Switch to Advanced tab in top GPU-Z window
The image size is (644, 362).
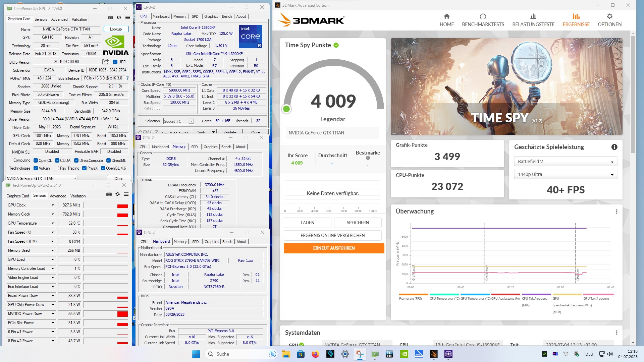(59, 19)
